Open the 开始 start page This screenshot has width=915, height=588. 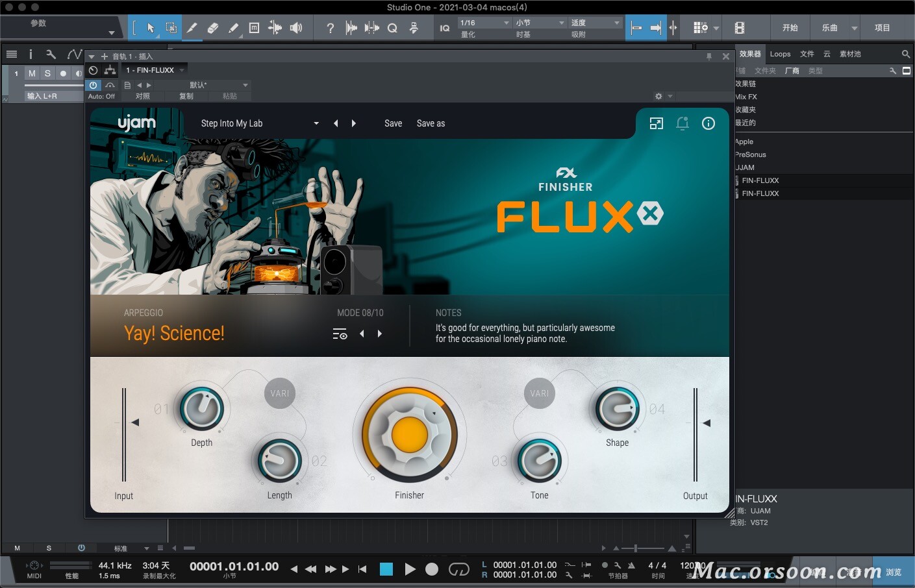click(790, 28)
